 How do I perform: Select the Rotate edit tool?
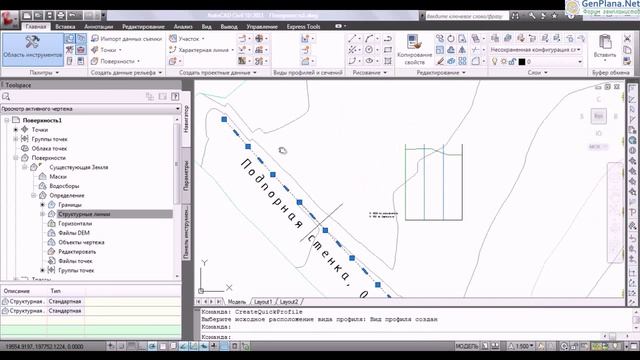[451, 39]
